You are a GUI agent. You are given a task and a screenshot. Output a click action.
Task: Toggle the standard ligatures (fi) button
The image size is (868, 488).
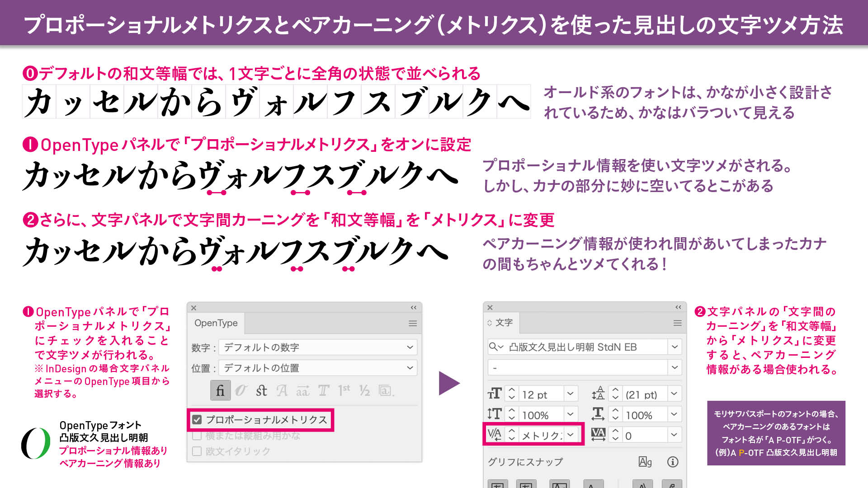click(220, 390)
